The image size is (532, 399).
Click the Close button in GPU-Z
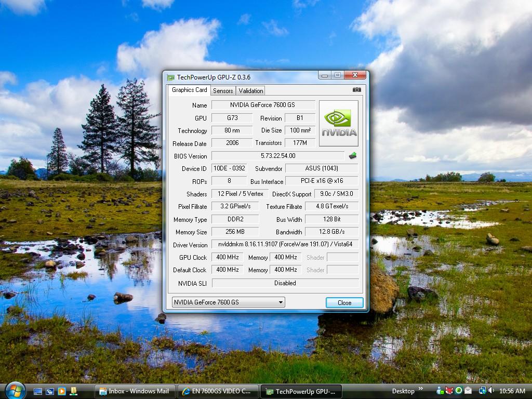click(x=344, y=303)
